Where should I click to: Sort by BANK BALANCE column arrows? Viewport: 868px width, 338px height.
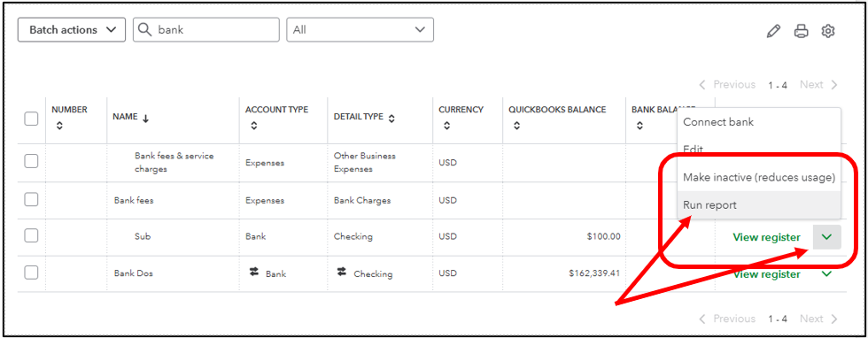point(639,126)
